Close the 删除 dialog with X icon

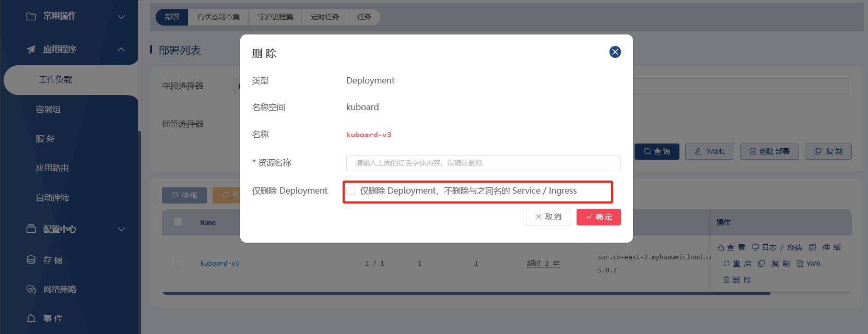615,52
